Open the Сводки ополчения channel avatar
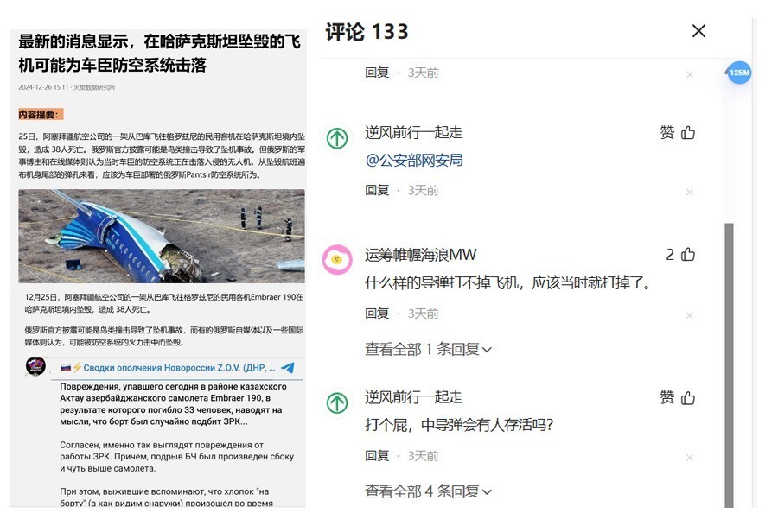Screen dimensions: 778x532 click(35, 366)
